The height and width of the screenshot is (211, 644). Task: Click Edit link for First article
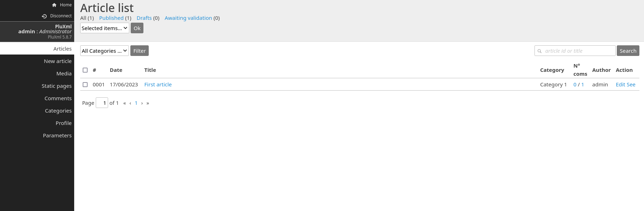[x=620, y=85]
